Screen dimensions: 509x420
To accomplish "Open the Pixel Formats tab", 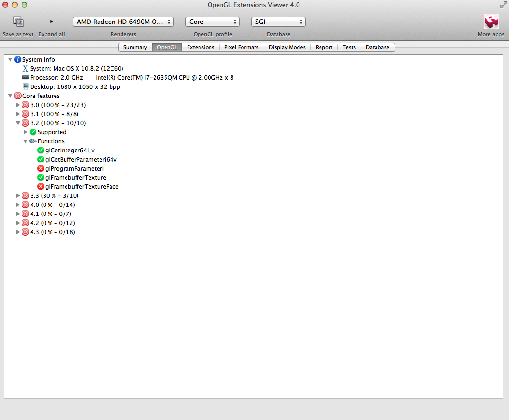I will click(x=242, y=47).
